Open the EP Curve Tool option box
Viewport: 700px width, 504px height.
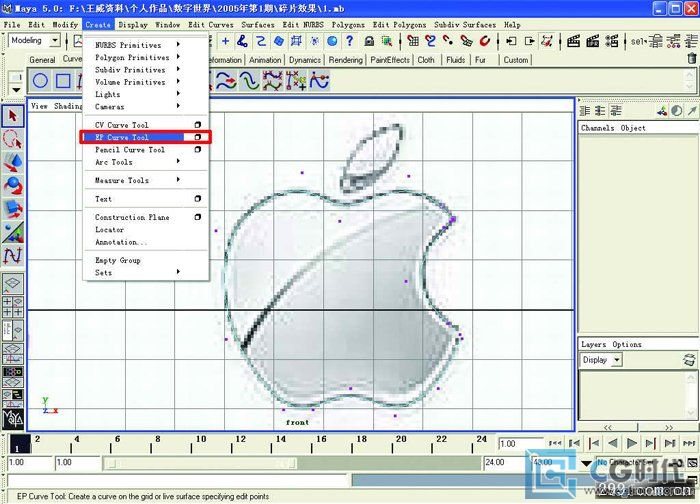[x=197, y=137]
